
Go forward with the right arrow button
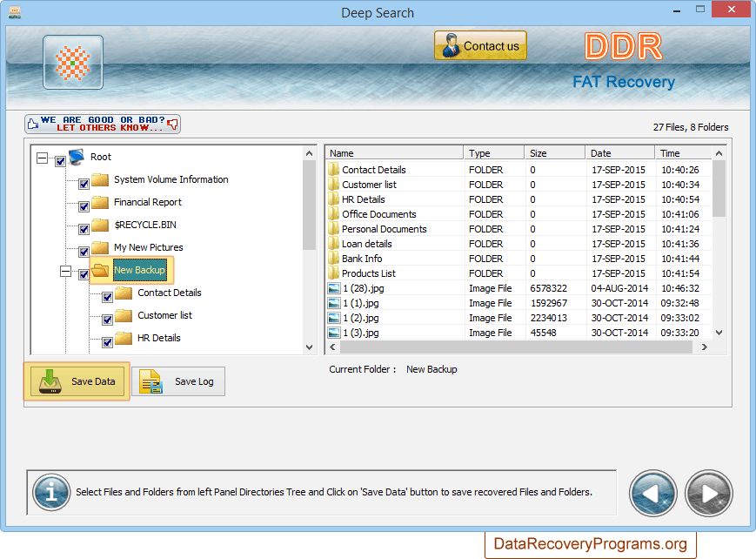point(709,494)
